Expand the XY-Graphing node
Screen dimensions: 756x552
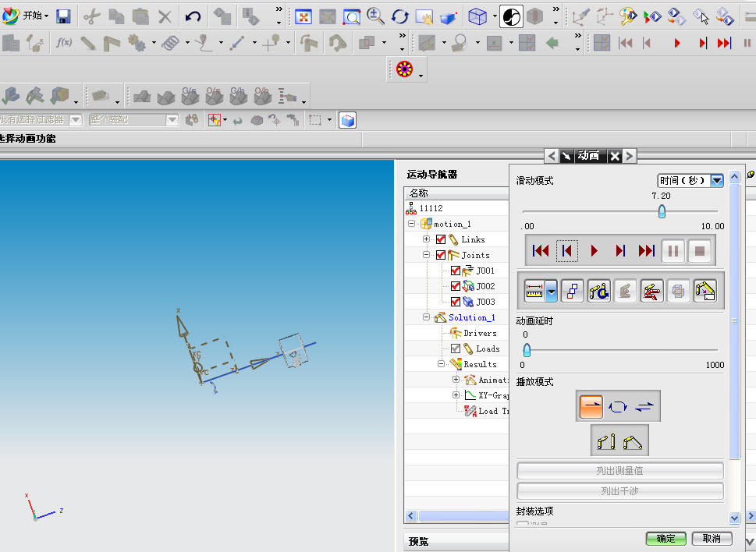[x=456, y=395]
